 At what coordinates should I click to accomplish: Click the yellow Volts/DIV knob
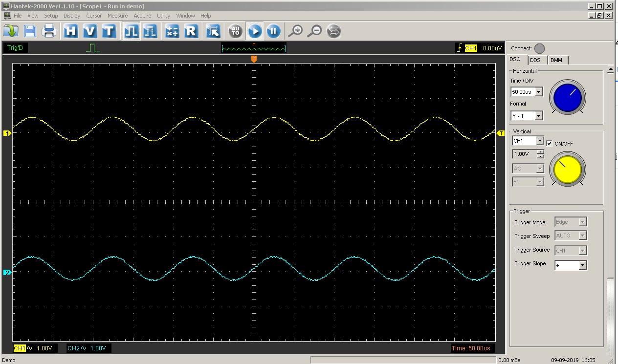567,169
